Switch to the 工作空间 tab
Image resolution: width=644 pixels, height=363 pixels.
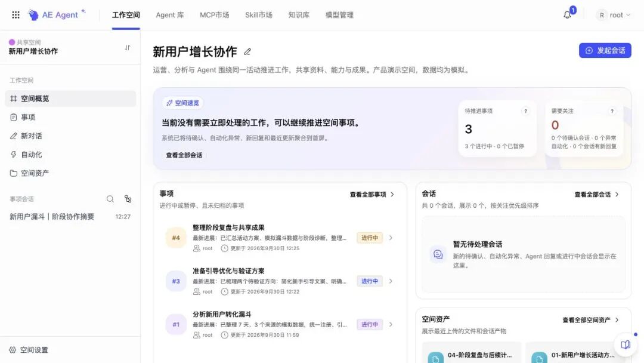tap(126, 15)
